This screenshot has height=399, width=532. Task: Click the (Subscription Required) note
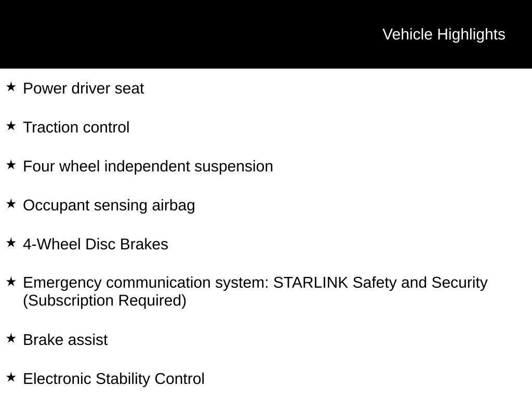105,301
